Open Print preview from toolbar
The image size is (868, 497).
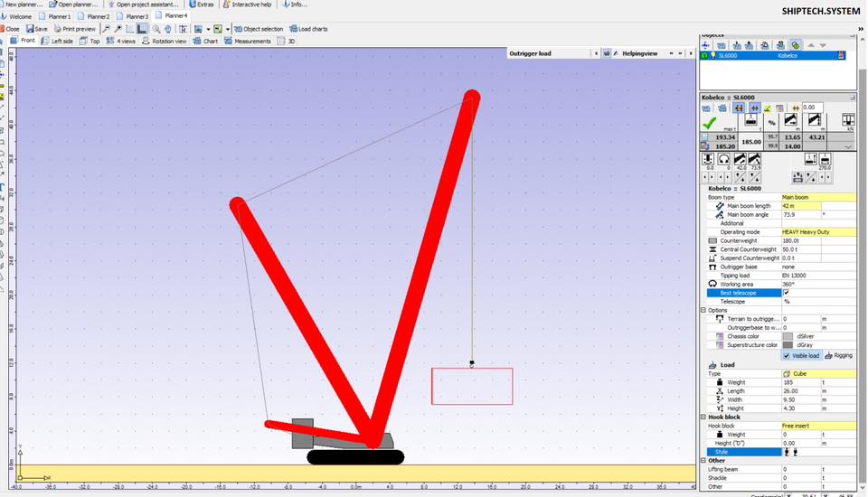(75, 29)
